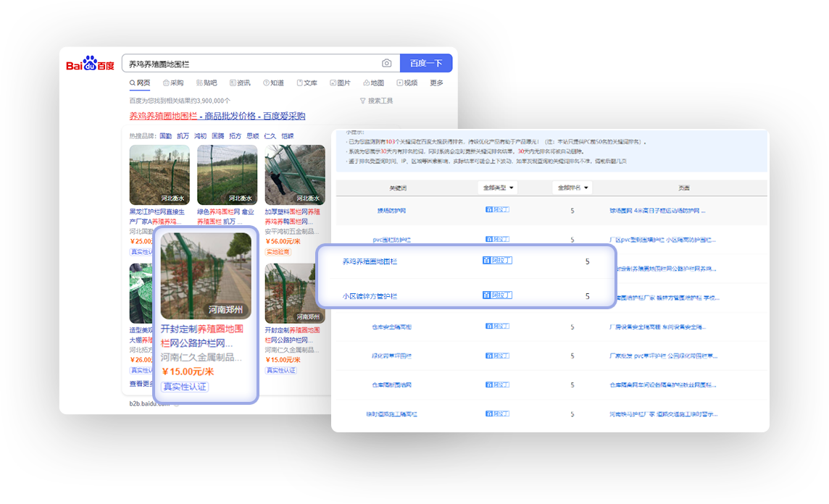Expand the 更多 menu

pyautogui.click(x=437, y=83)
